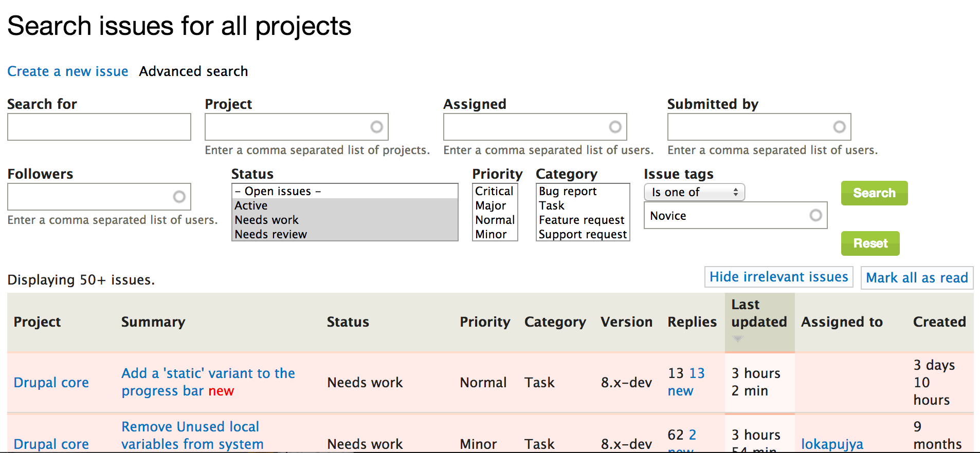Click the Issue tags field containing 'Novice'

point(736,215)
